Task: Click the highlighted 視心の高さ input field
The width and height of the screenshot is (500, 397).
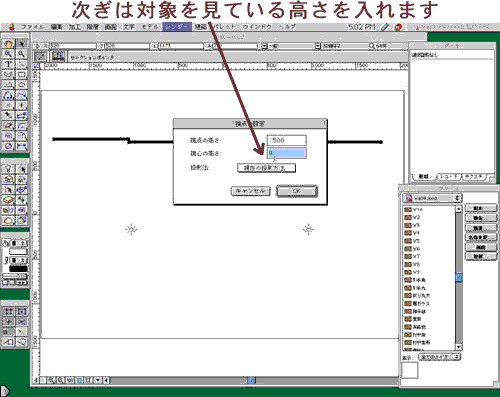Action: (286, 153)
